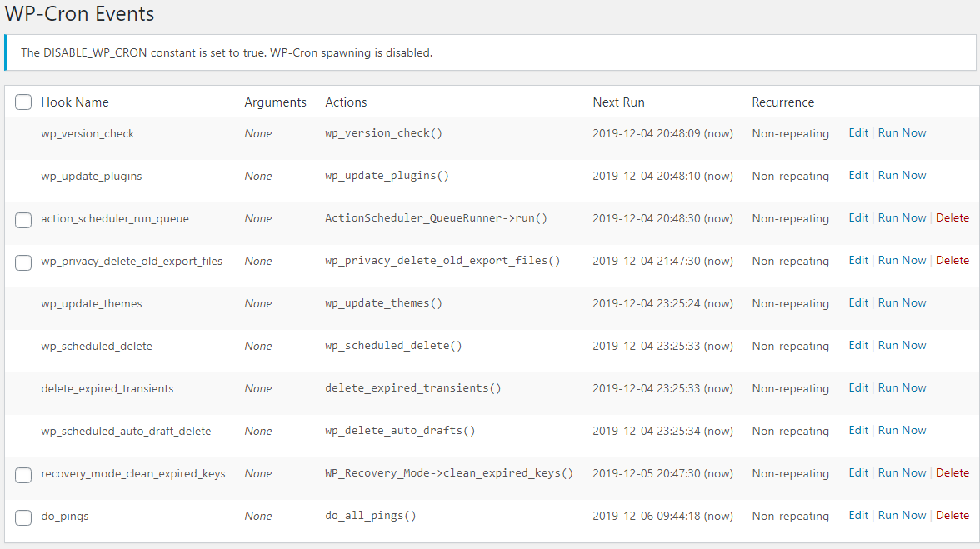Edit the delete_expired_transients event
The height and width of the screenshot is (549, 980).
(x=858, y=388)
